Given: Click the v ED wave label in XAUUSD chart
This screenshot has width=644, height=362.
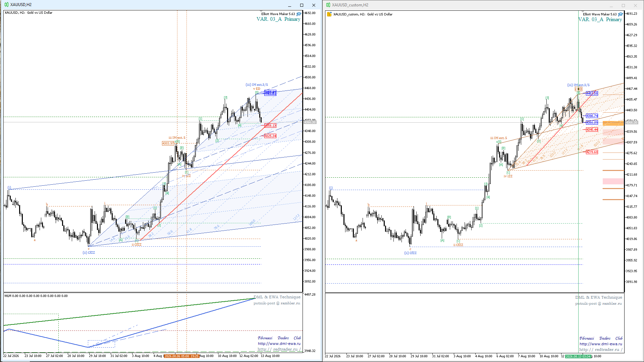Looking at the screenshot, I should point(257,89).
